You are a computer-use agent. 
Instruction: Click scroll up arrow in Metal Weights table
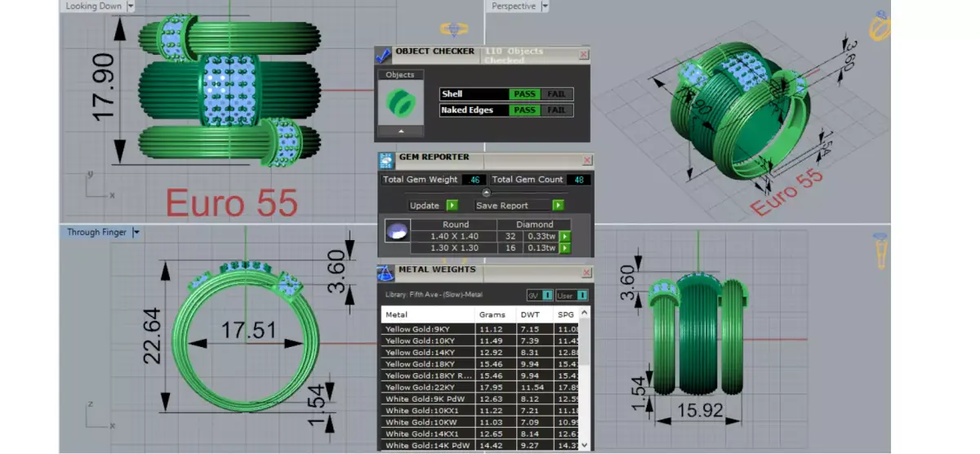586,314
